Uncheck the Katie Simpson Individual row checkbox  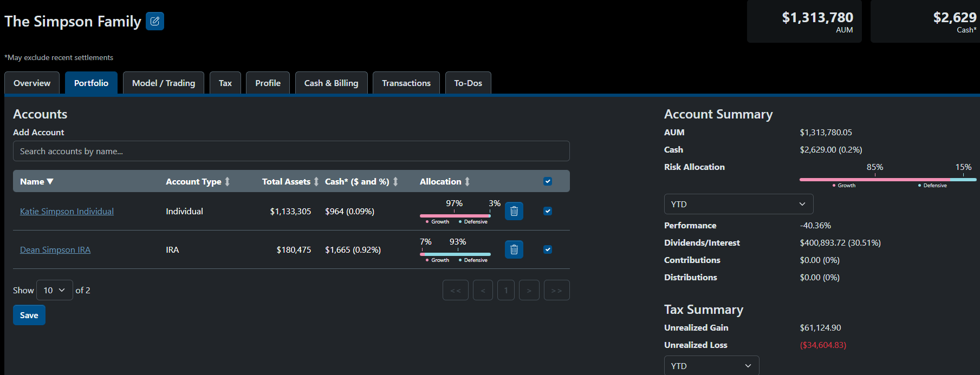(x=548, y=211)
